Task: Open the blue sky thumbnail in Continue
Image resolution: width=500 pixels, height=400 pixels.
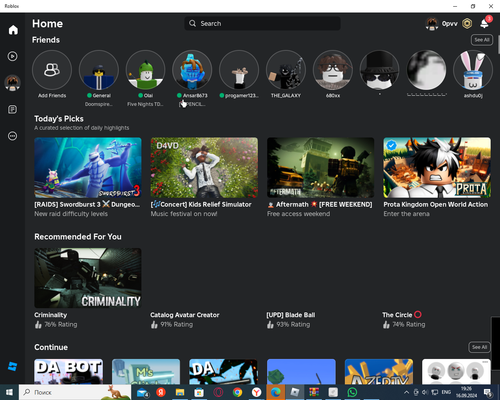Action: [301, 371]
